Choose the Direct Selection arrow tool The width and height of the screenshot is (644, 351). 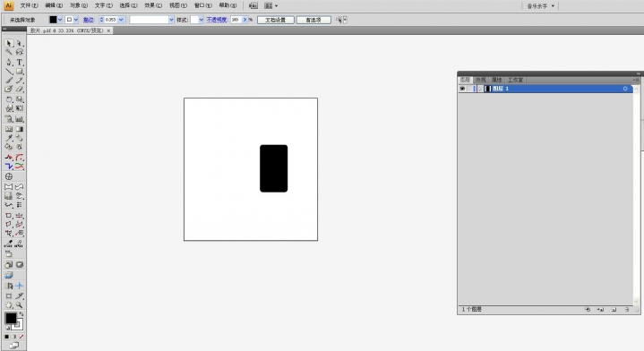20,43
